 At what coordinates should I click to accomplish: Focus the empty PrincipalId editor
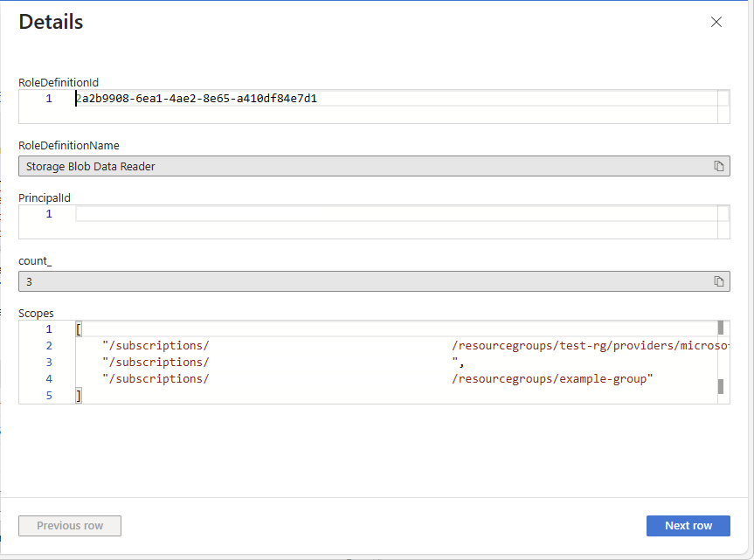point(393,214)
